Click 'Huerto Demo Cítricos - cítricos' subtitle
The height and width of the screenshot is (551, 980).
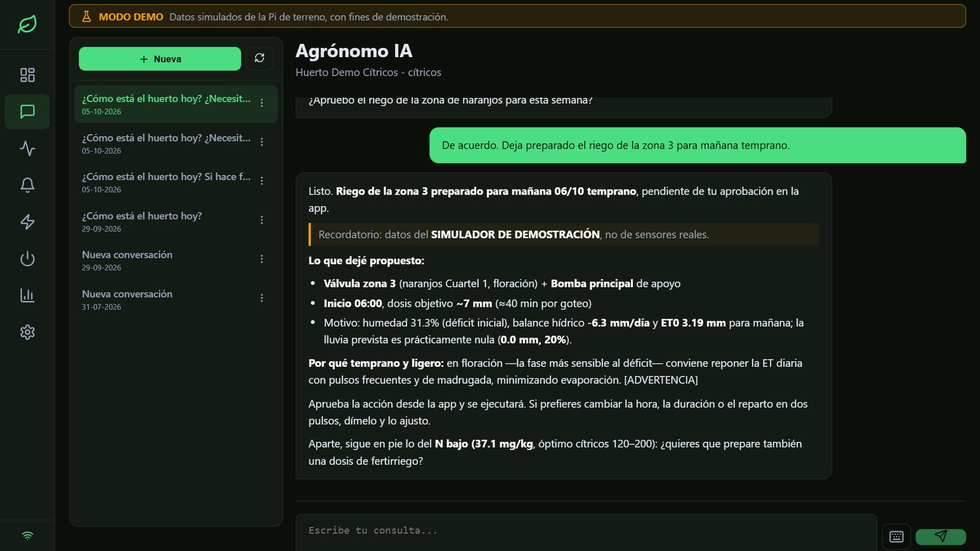click(x=368, y=72)
